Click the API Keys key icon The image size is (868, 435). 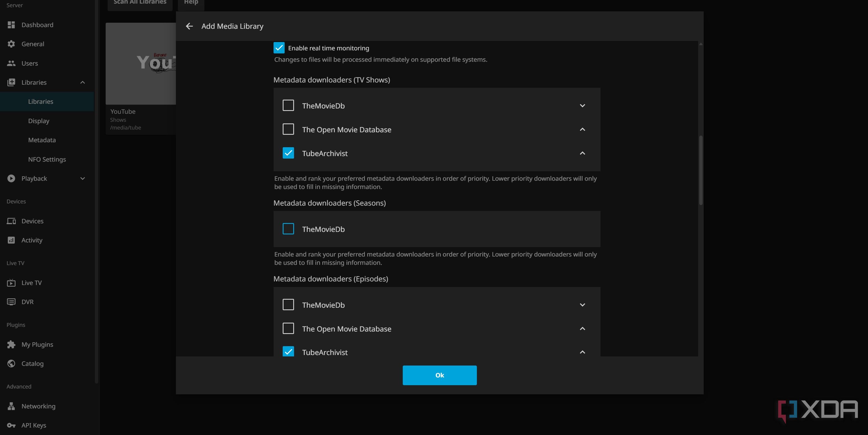coord(11,426)
